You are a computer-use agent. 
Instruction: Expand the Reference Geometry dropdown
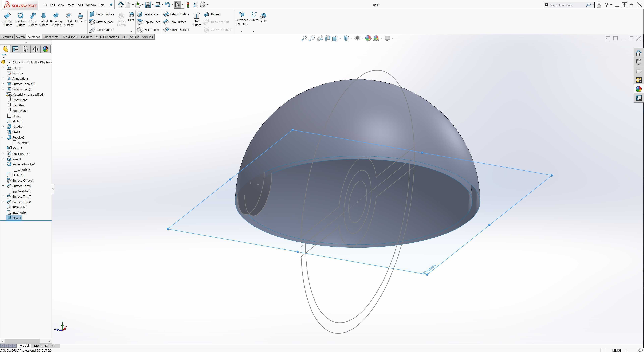(x=242, y=32)
